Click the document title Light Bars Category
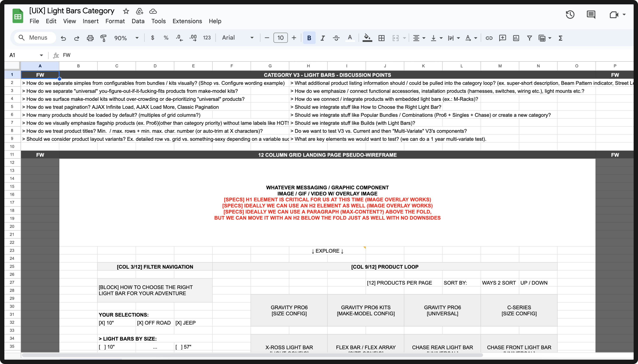 click(72, 11)
